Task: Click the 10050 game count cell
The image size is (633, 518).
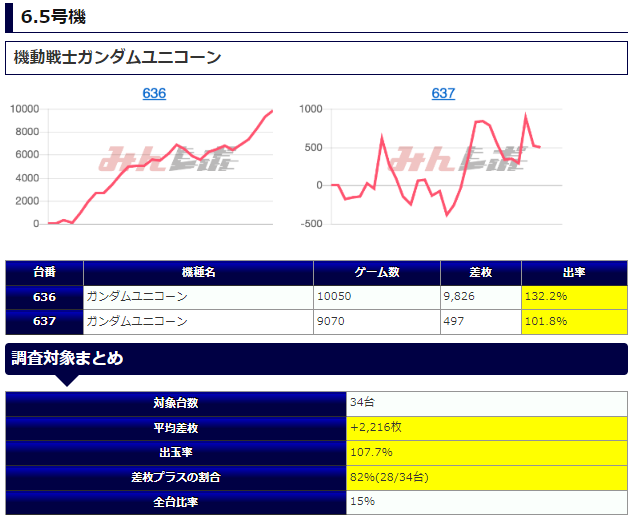Action: tap(377, 298)
